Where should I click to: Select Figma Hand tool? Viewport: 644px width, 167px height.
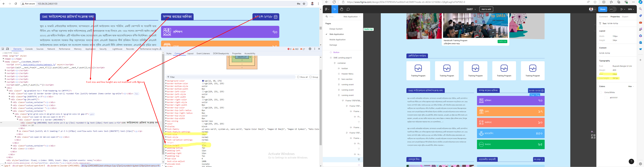(x=342, y=9)
